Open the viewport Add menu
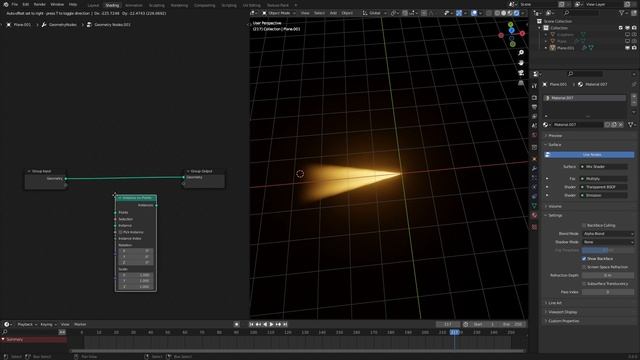This screenshot has height=360, width=640. pyautogui.click(x=333, y=13)
